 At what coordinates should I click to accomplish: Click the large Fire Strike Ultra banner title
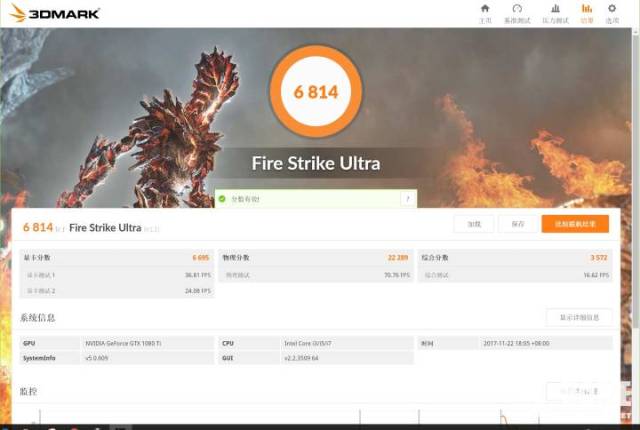316,163
